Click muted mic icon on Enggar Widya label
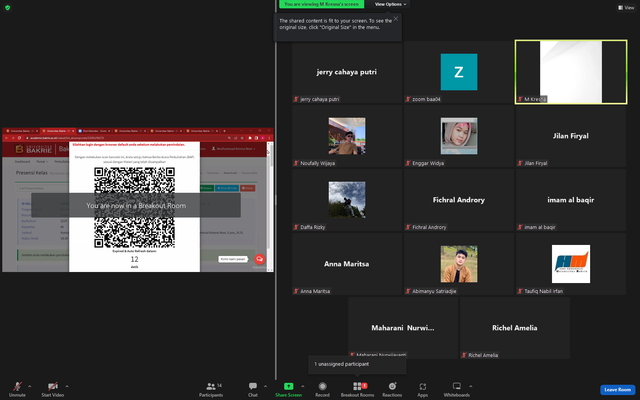This screenshot has width=640, height=400. coord(408,163)
